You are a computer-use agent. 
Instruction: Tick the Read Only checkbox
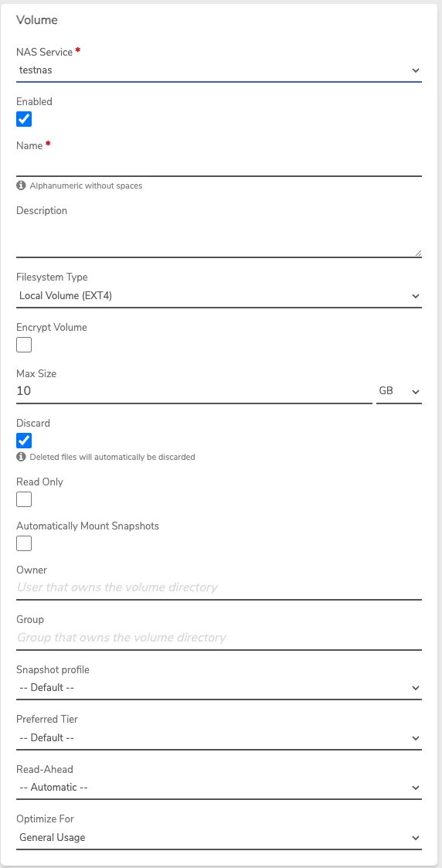click(24, 499)
